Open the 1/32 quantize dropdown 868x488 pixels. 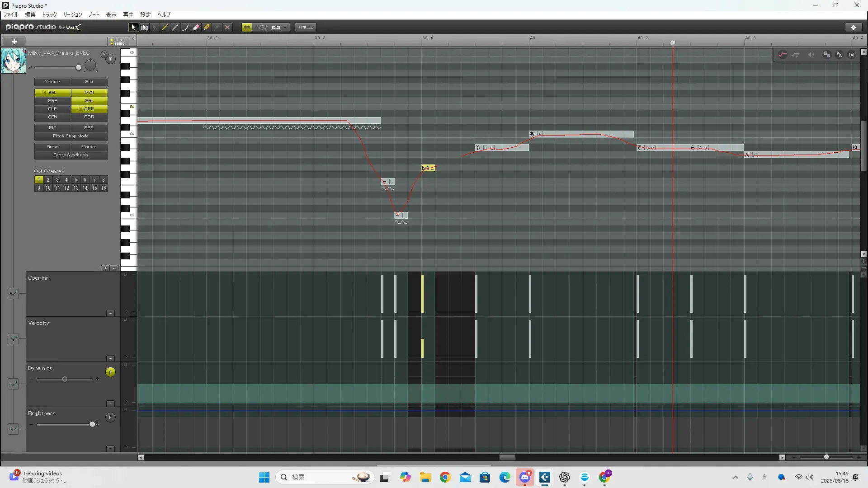click(285, 28)
